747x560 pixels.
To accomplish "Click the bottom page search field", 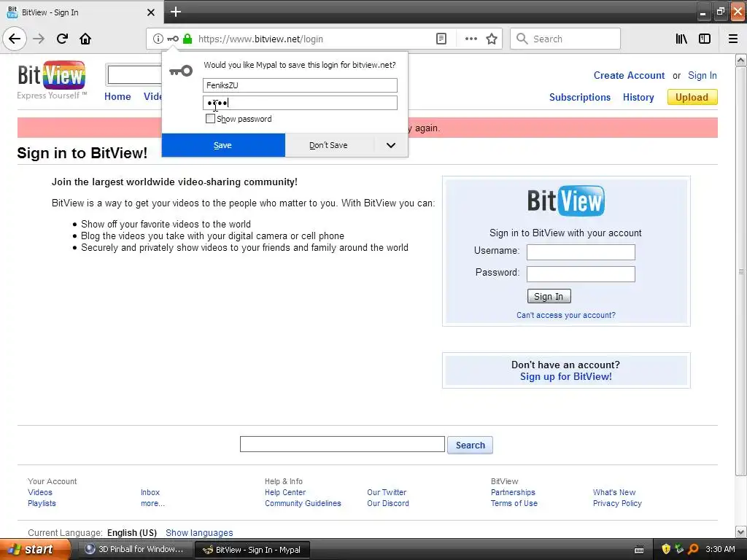I will (x=342, y=444).
